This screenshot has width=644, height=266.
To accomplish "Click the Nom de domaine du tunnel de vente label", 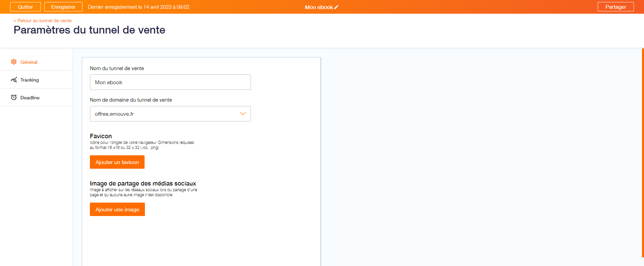I will (131, 100).
